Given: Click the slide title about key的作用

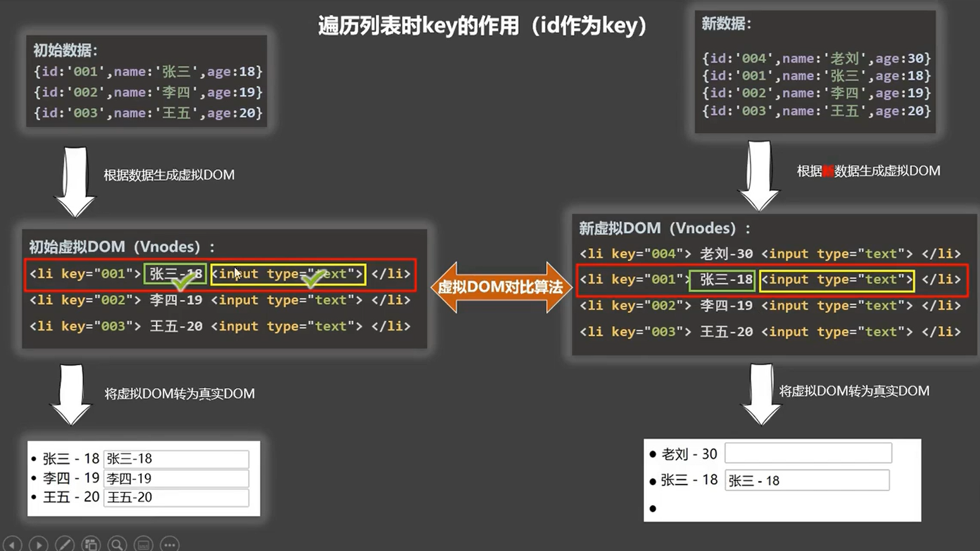Looking at the screenshot, I should pos(482,26).
